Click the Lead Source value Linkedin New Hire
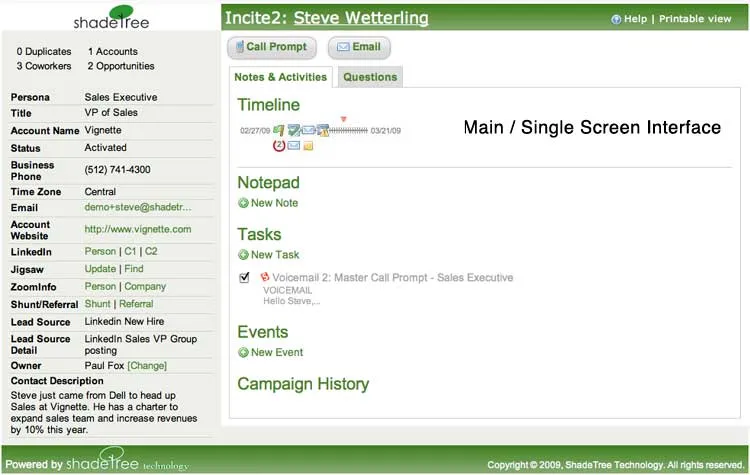Image resolution: width=750 pixels, height=475 pixels. click(x=124, y=321)
